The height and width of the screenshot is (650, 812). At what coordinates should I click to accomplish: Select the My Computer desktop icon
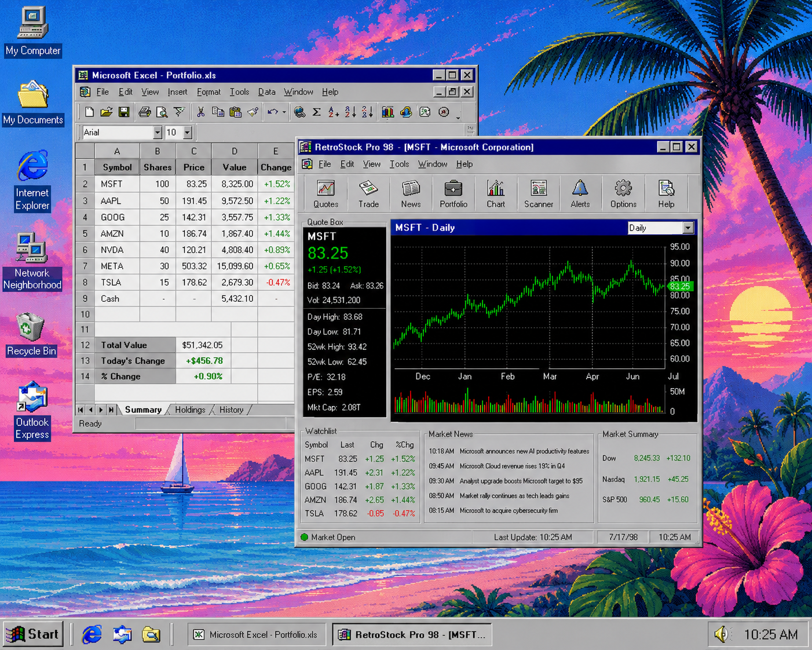[32, 31]
